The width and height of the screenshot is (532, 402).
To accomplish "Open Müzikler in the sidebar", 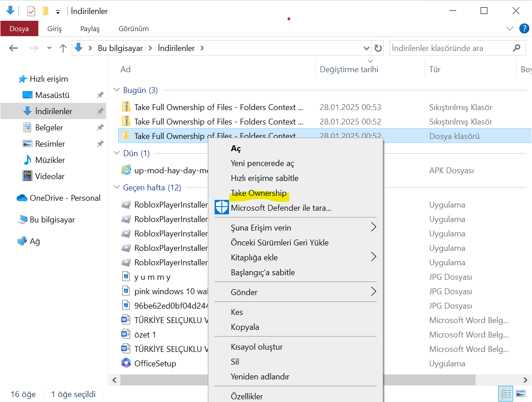I will (x=50, y=160).
